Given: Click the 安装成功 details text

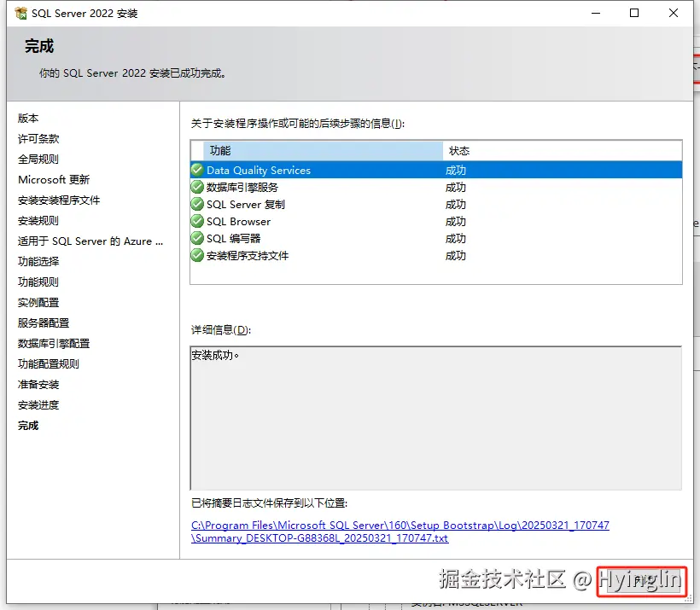Looking at the screenshot, I should (215, 355).
